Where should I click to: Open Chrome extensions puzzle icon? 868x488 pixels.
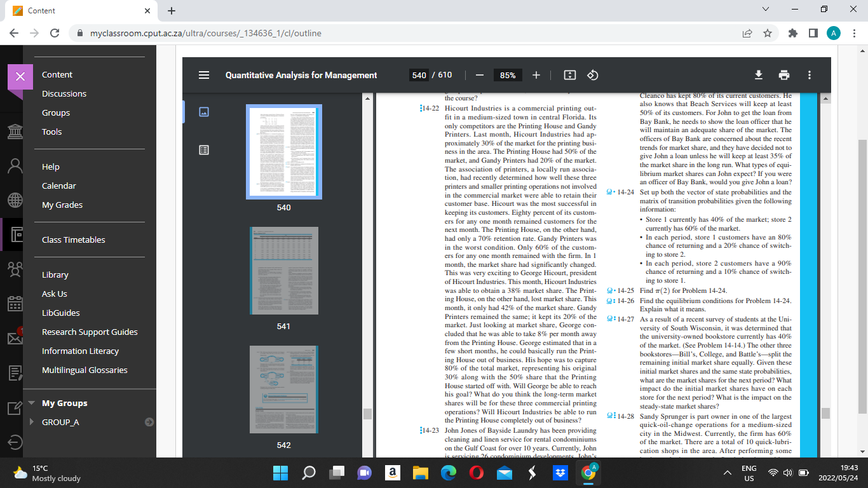(x=792, y=33)
